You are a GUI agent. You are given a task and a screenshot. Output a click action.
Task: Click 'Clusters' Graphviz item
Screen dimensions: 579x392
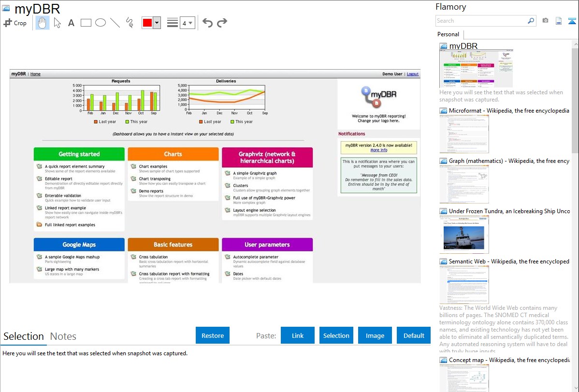pyautogui.click(x=240, y=186)
